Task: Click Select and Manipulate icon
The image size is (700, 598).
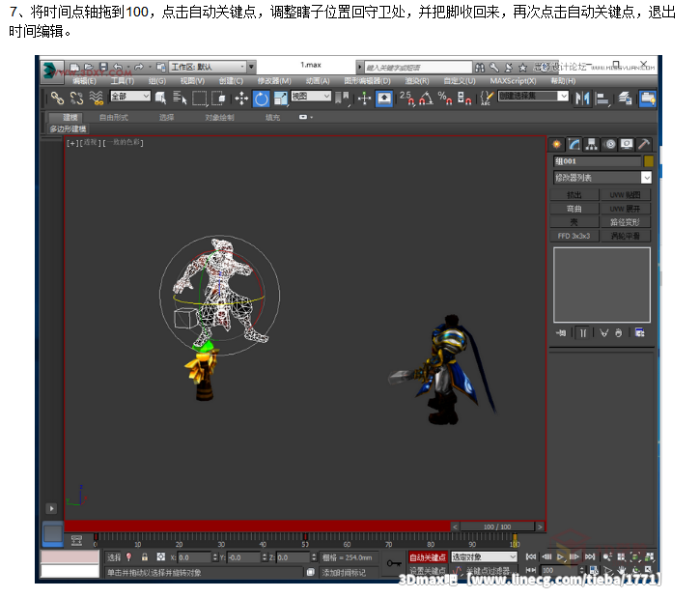Action: (x=365, y=99)
